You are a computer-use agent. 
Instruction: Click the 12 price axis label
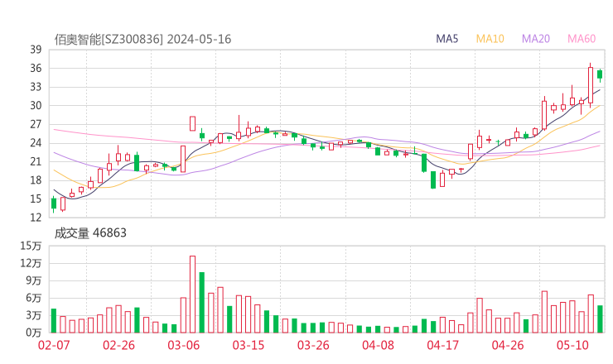(x=36, y=217)
